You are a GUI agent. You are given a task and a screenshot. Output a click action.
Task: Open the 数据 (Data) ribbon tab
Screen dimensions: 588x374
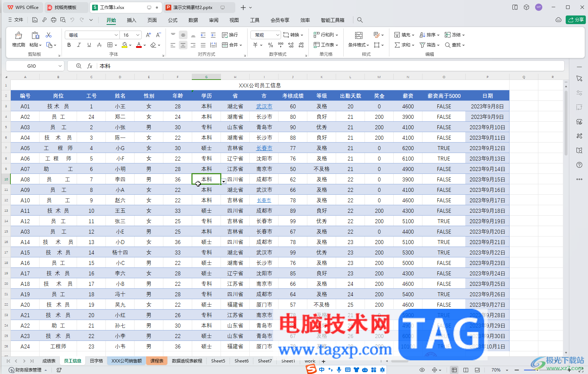pos(193,20)
